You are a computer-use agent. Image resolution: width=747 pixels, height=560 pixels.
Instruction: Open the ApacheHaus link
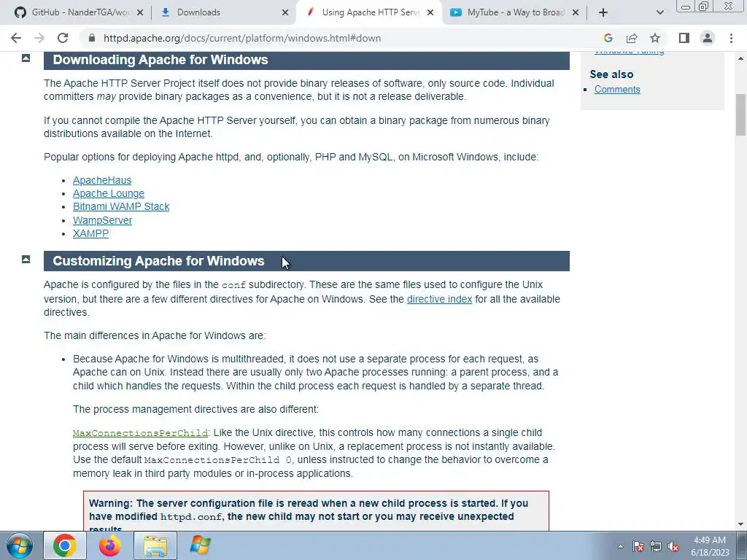[x=102, y=180]
